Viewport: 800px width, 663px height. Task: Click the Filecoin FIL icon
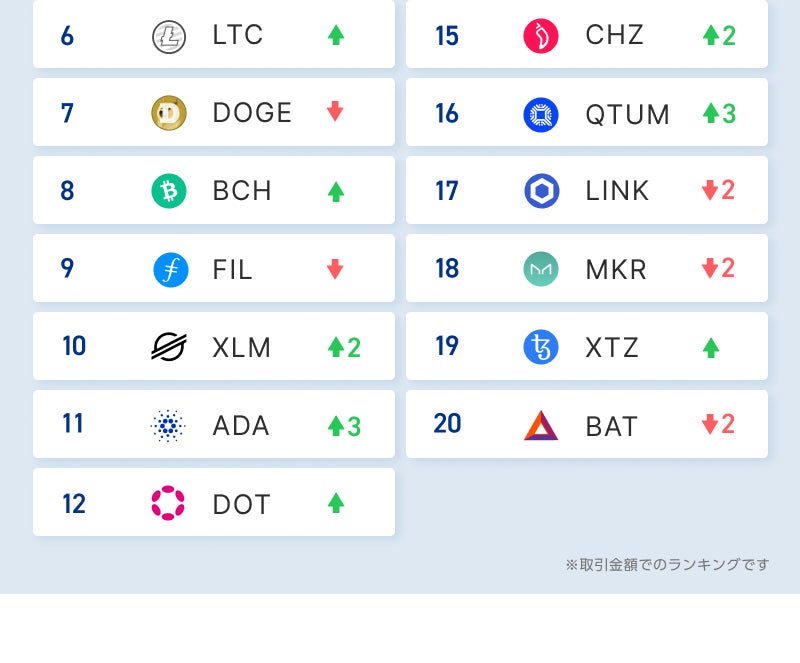[x=170, y=269]
